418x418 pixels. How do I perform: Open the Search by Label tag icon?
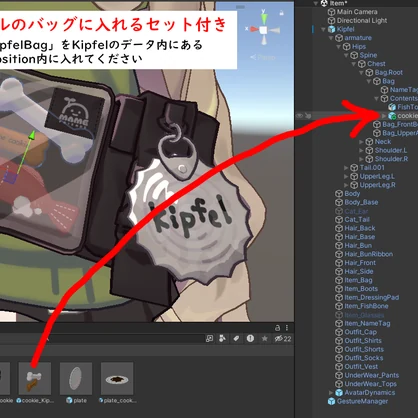pyautogui.click(x=236, y=339)
